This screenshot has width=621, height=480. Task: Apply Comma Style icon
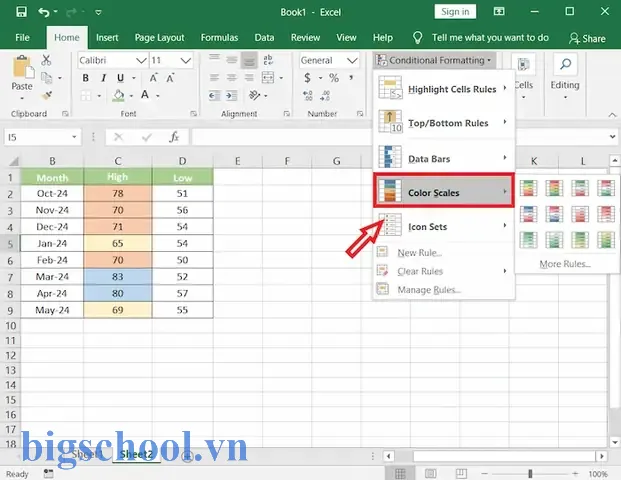351,78
